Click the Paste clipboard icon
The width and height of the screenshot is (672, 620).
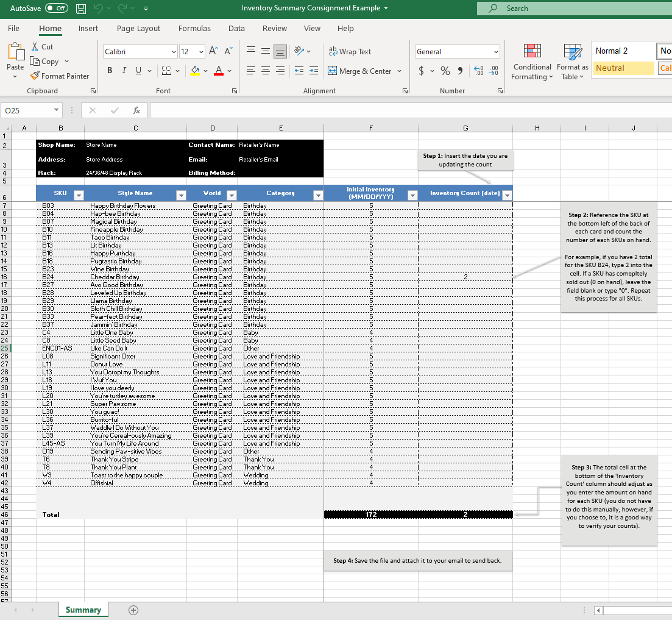click(16, 51)
